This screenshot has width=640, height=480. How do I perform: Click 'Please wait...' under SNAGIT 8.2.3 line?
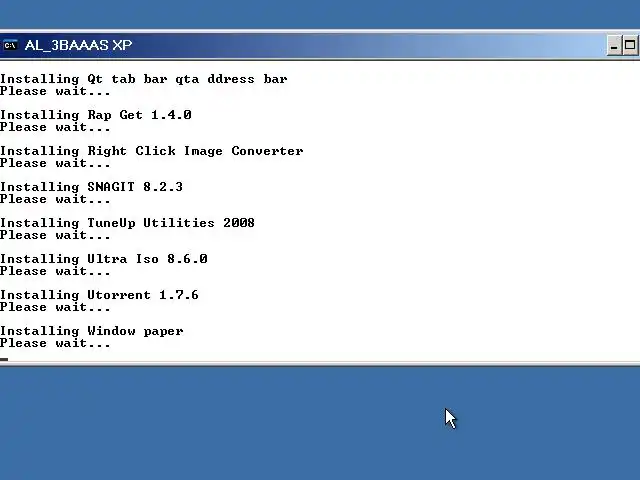click(55, 199)
